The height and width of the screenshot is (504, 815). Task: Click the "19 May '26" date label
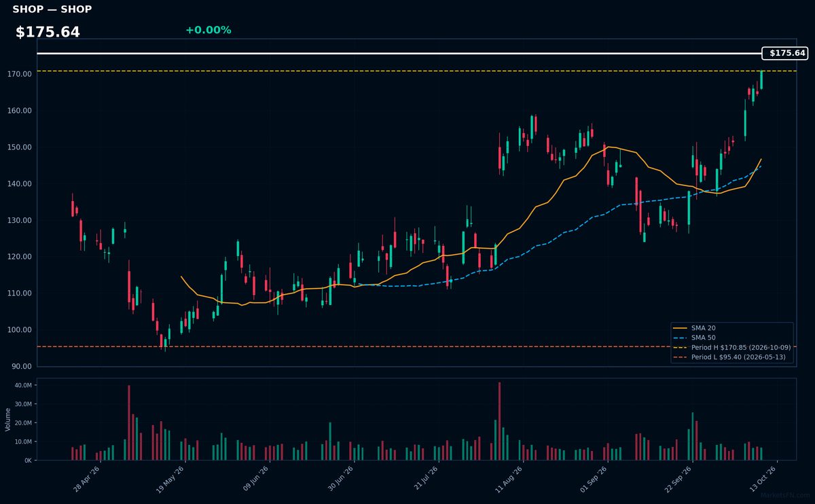[171, 478]
